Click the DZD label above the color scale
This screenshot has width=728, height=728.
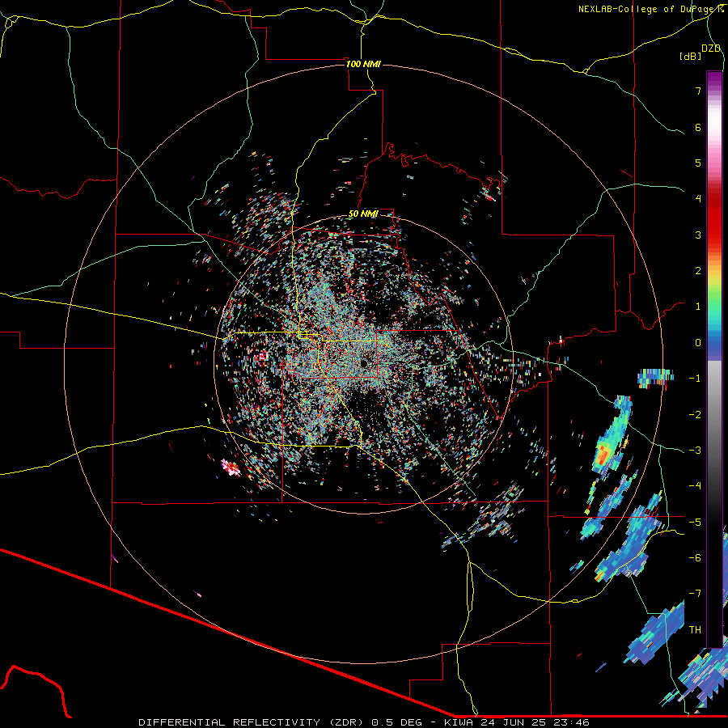711,49
